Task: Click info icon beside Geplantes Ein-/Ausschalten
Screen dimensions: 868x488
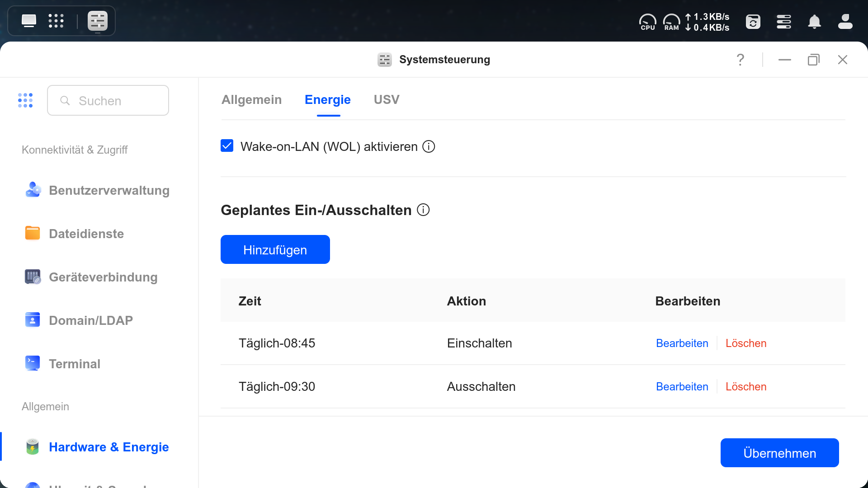Action: (x=423, y=210)
